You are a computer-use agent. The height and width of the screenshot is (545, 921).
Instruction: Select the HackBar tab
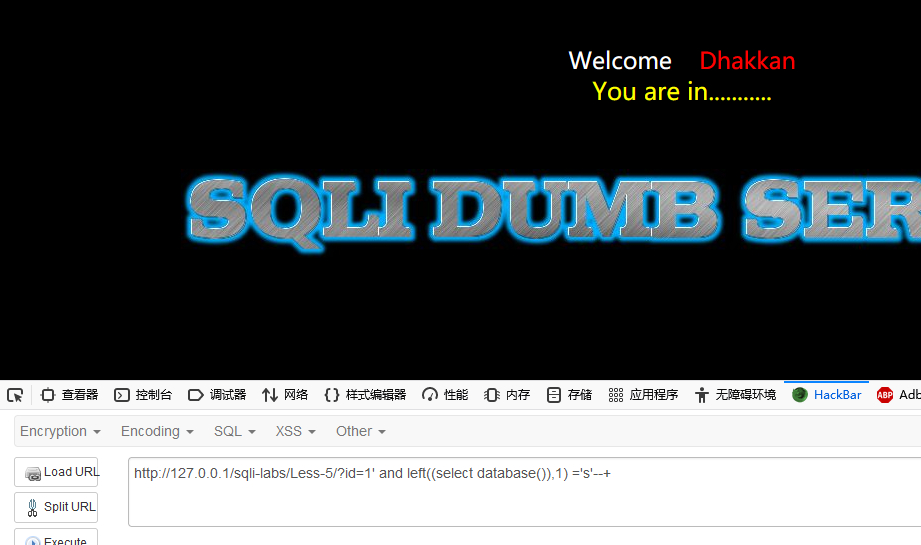[x=826, y=395]
